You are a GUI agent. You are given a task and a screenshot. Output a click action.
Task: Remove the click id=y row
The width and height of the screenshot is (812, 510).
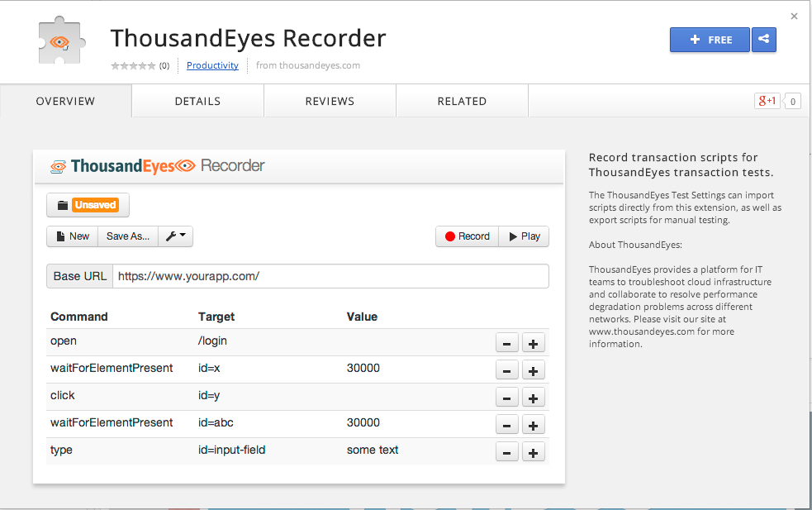[x=507, y=398]
